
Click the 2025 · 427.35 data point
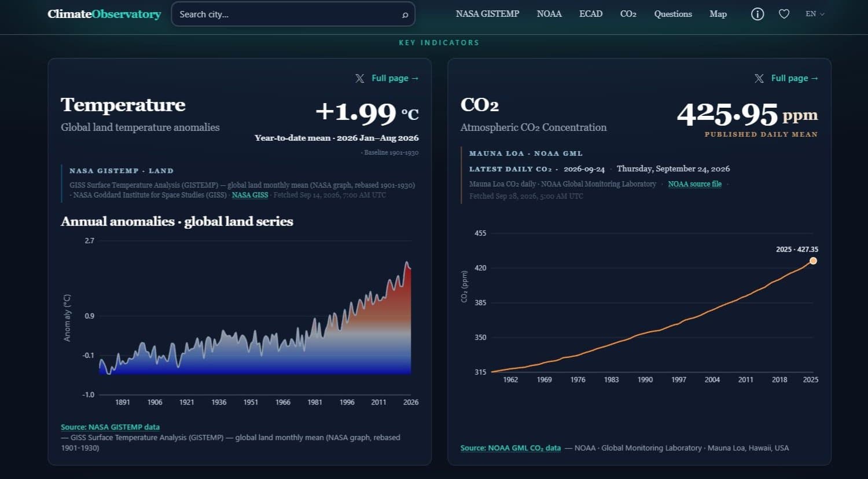(x=813, y=261)
